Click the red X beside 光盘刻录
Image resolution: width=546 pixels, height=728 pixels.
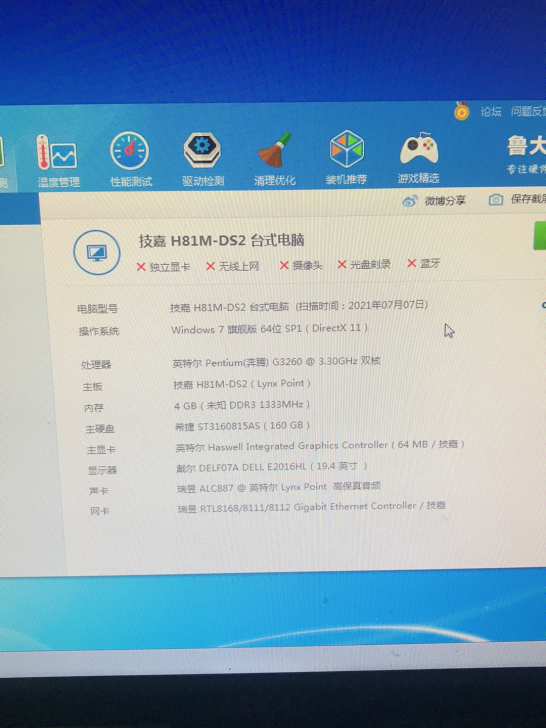(342, 264)
